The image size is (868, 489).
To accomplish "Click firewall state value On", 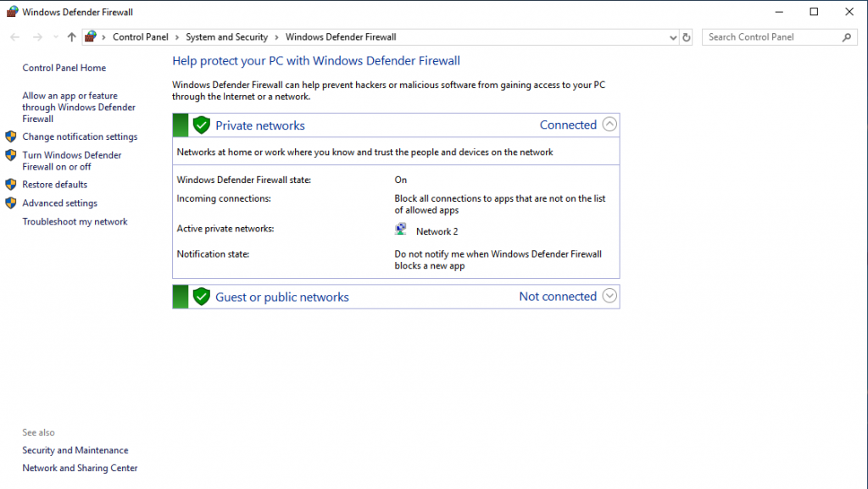I will click(401, 180).
